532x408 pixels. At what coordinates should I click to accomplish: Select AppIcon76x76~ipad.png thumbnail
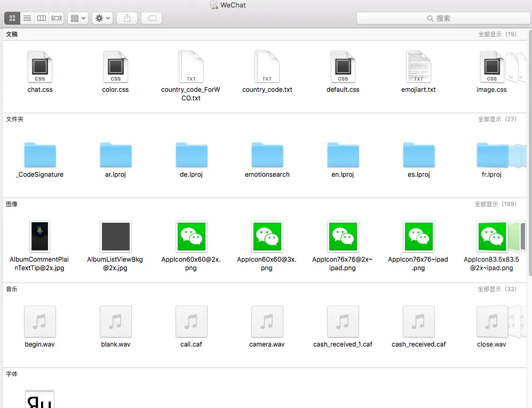tap(419, 236)
